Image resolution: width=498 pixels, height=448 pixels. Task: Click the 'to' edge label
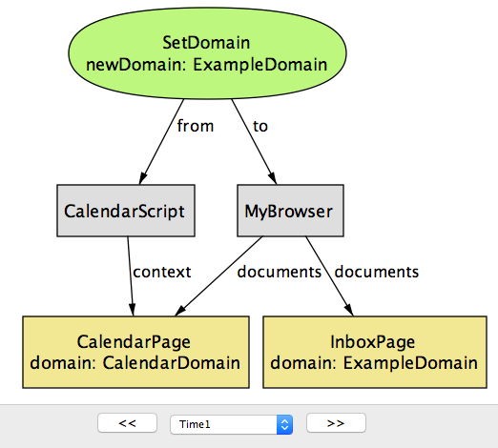260,127
